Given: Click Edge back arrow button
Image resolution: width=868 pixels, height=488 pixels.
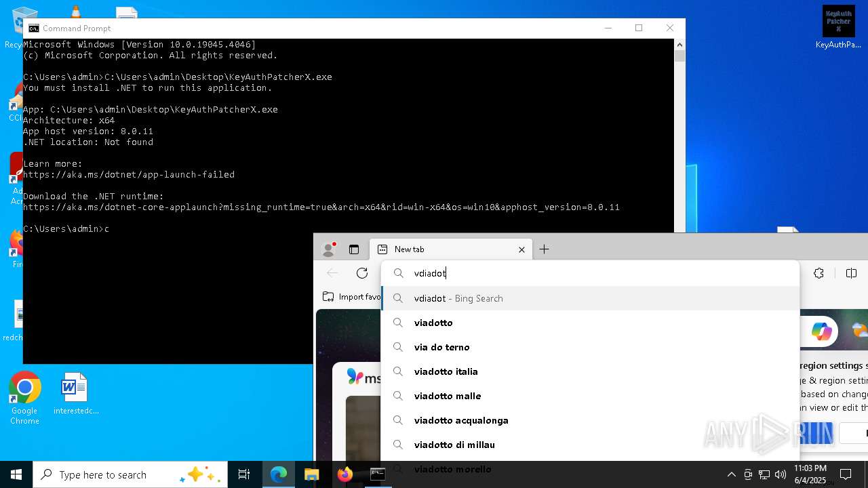Looking at the screenshot, I should coord(332,273).
